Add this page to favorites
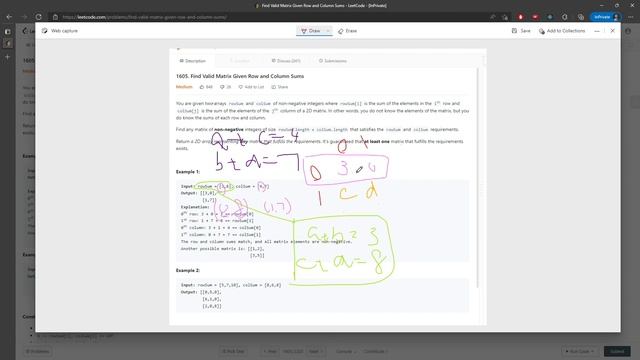This screenshot has height=360, width=640. [x=505, y=17]
